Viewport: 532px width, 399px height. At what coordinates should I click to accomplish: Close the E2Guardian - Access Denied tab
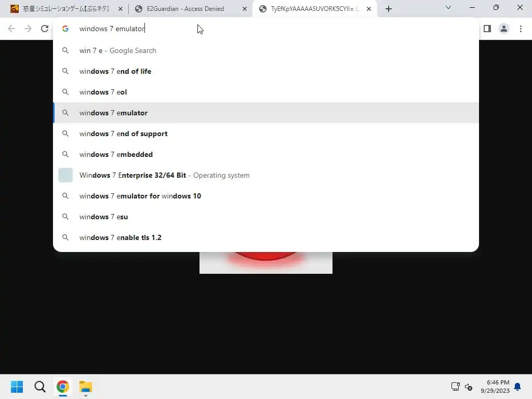245,9
